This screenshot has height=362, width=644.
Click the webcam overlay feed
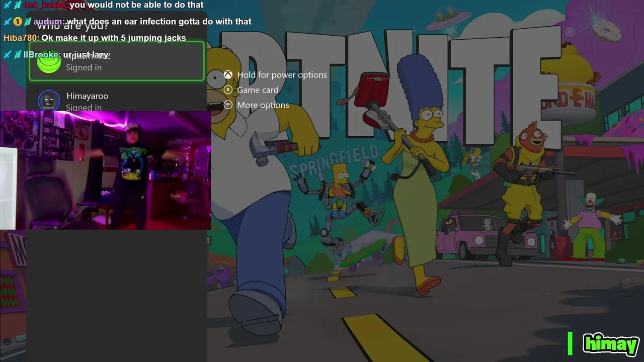tap(105, 170)
